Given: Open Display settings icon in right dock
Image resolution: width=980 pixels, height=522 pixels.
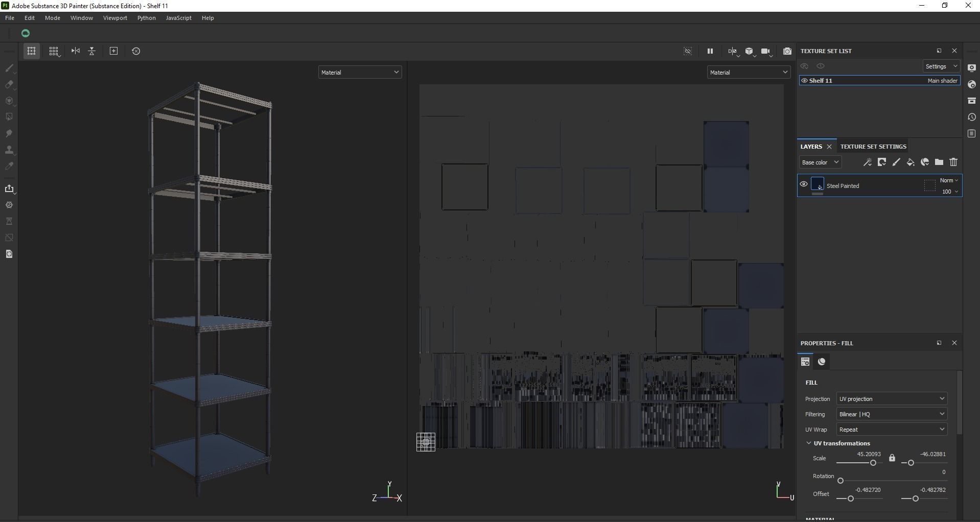Looking at the screenshot, I should coord(972,68).
